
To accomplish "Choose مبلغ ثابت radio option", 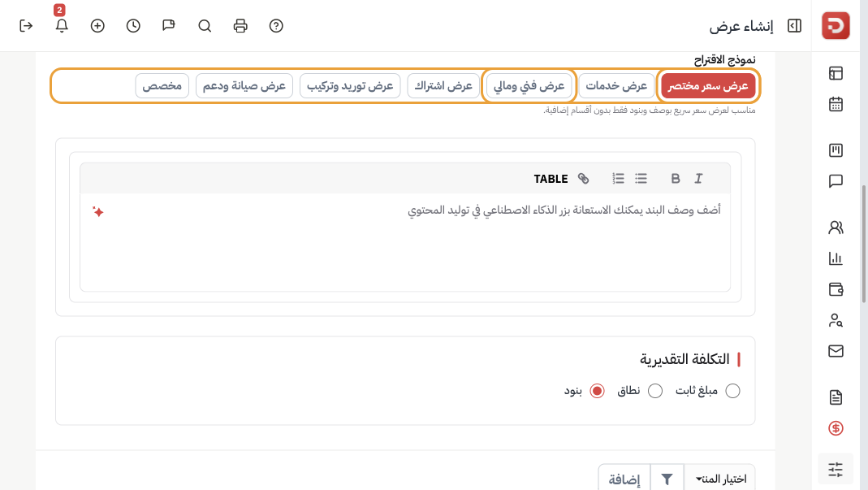I will pyautogui.click(x=732, y=391).
